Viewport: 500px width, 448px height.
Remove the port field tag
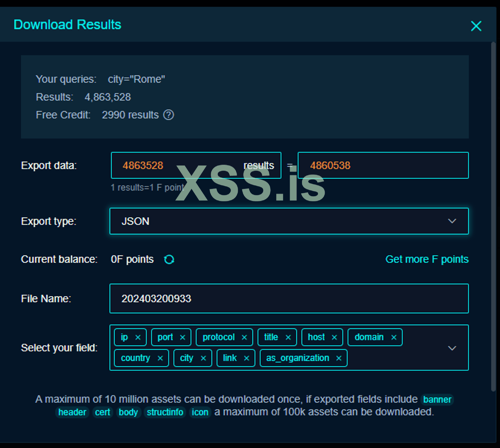coord(182,337)
